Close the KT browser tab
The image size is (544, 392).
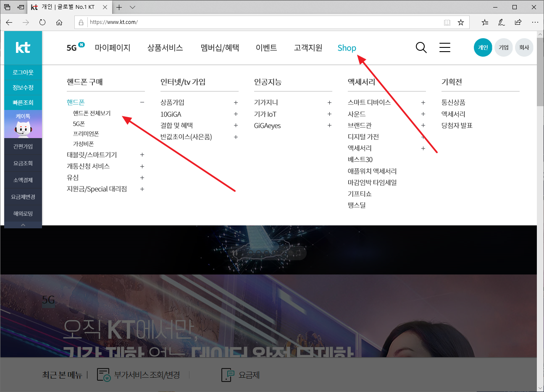105,7
